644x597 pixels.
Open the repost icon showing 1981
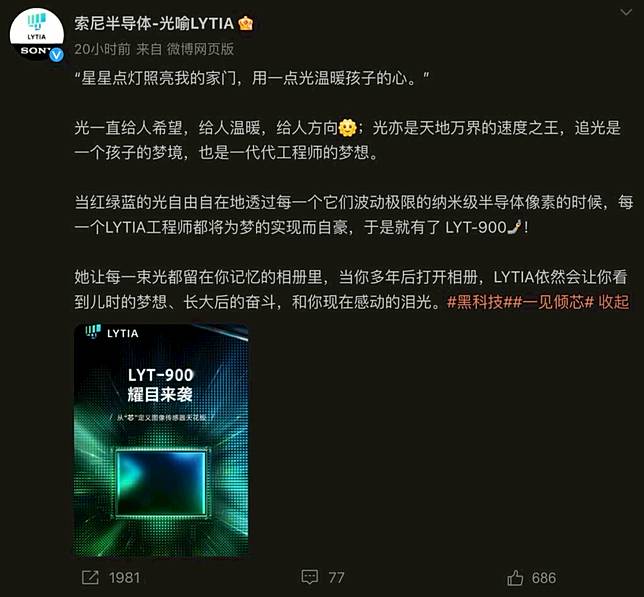pyautogui.click(x=90, y=577)
